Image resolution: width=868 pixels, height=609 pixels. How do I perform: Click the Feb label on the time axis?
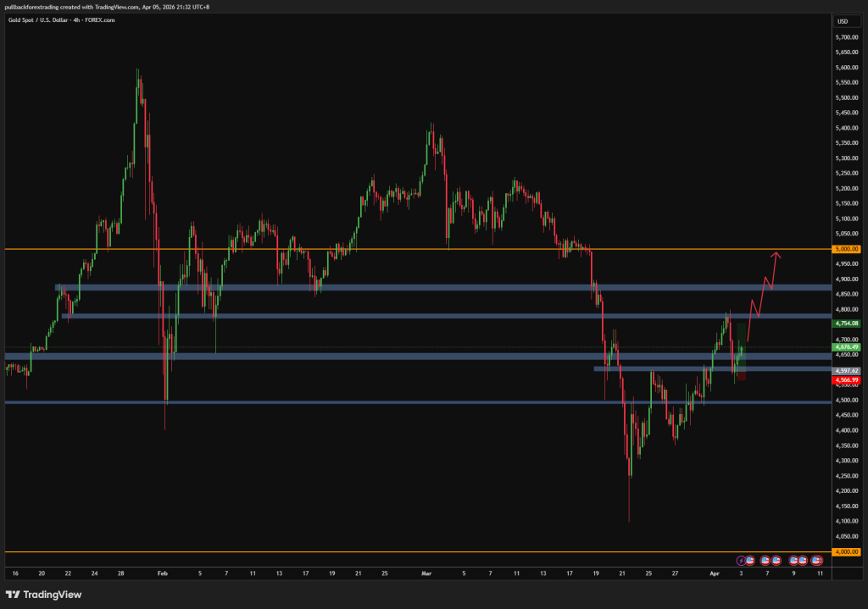tap(162, 573)
